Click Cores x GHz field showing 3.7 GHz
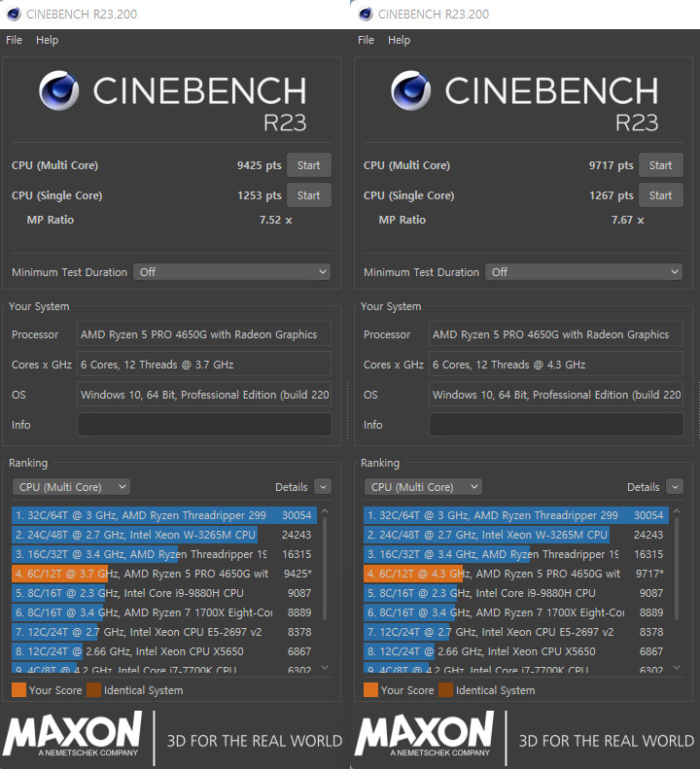Viewport: 700px width, 769px height. click(204, 365)
